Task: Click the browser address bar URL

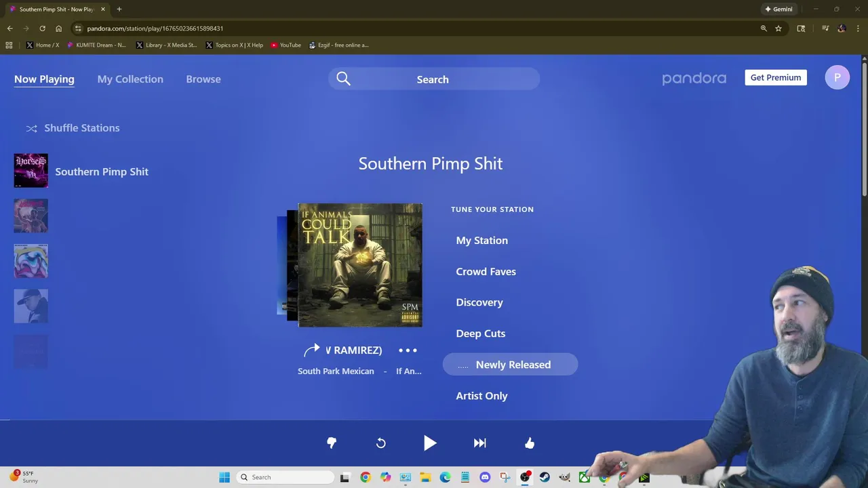Action: pyautogui.click(x=155, y=28)
